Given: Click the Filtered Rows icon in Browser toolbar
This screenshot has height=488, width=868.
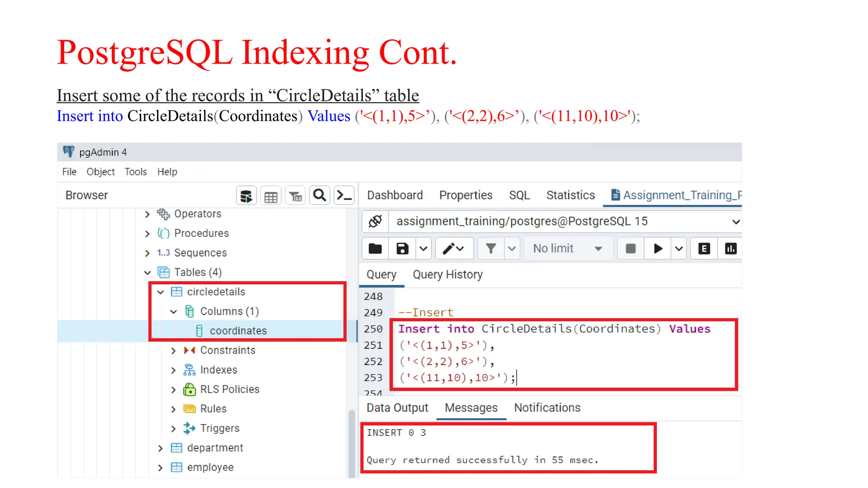Looking at the screenshot, I should [x=295, y=196].
